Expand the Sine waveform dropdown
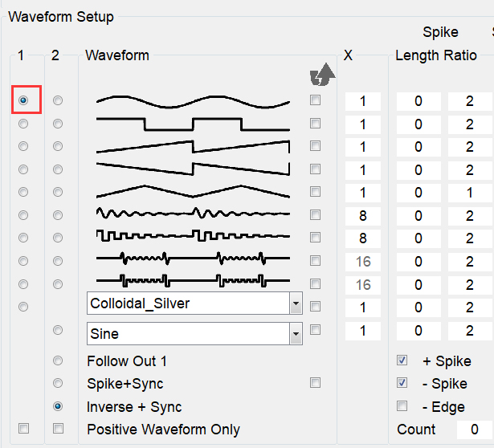Screen dimensions: 494x448 (x=295, y=333)
